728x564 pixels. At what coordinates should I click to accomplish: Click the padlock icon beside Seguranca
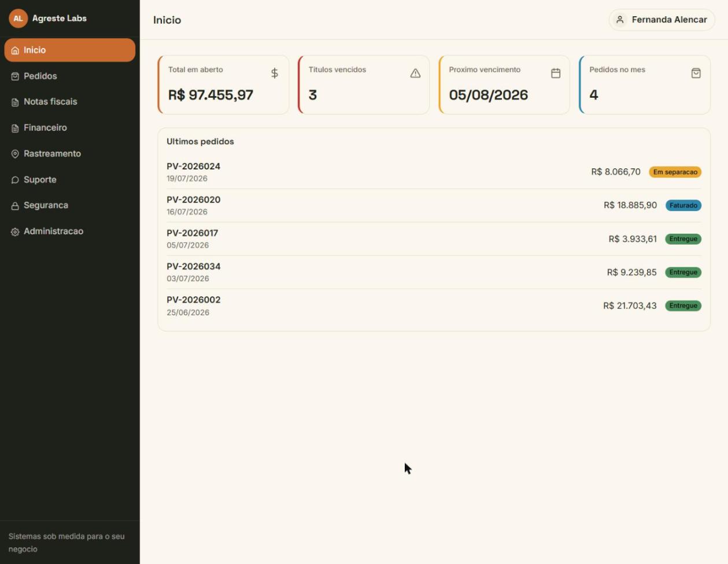click(15, 206)
